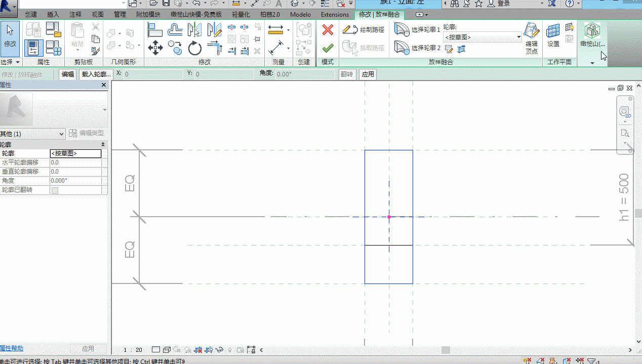Click the Align tool icon

coord(155,30)
